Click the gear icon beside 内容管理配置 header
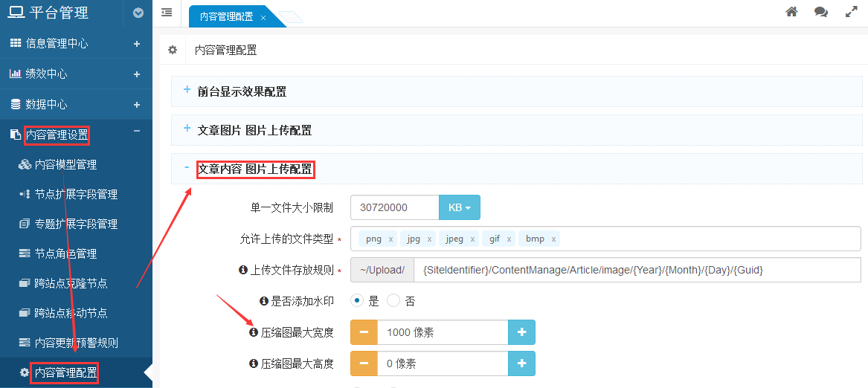 click(x=173, y=50)
